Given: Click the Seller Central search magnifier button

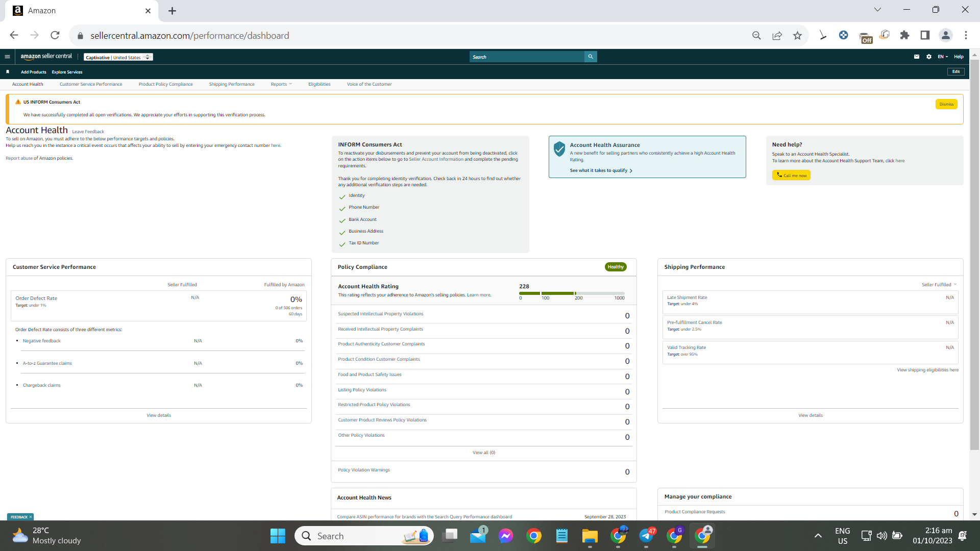Looking at the screenshot, I should (x=591, y=57).
